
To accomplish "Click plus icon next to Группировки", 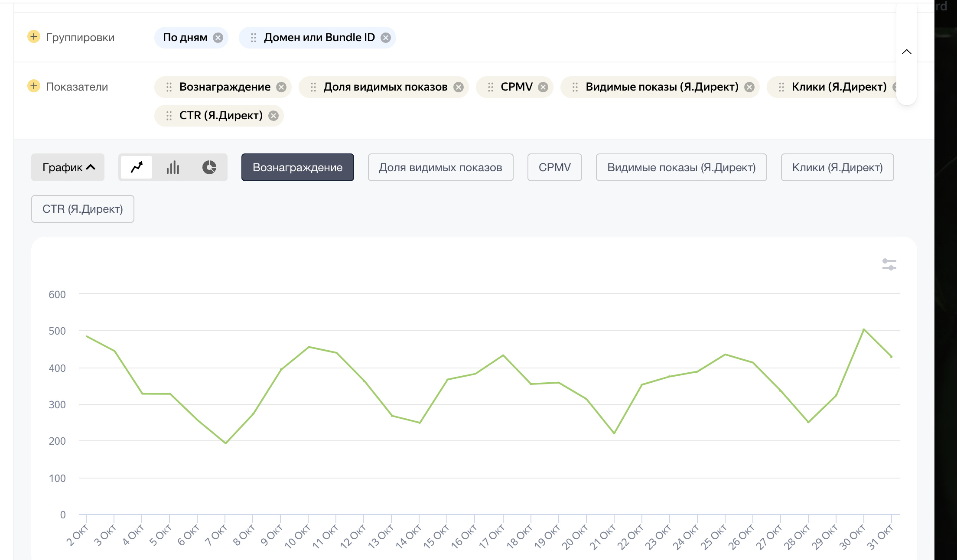I will tap(34, 37).
